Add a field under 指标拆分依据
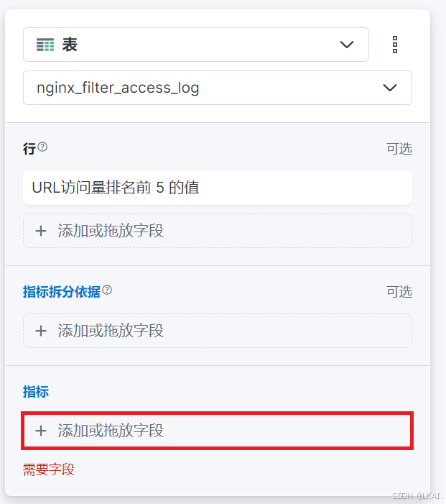The width and height of the screenshot is (446, 504). coord(218,331)
